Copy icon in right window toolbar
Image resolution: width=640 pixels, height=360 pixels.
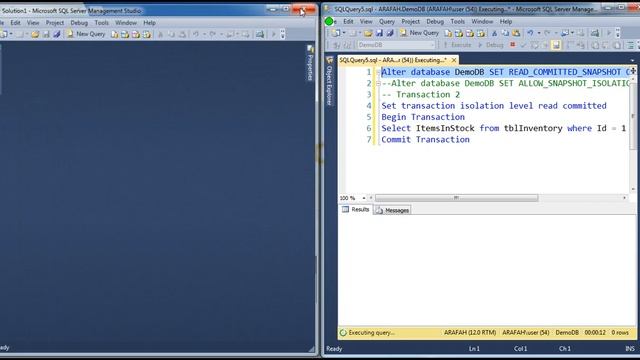click(x=505, y=33)
